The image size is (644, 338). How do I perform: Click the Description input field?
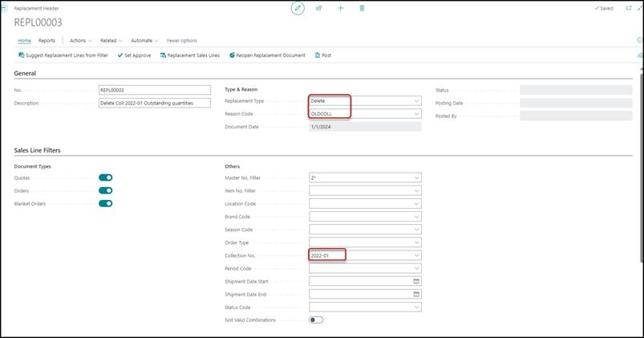[x=153, y=103]
